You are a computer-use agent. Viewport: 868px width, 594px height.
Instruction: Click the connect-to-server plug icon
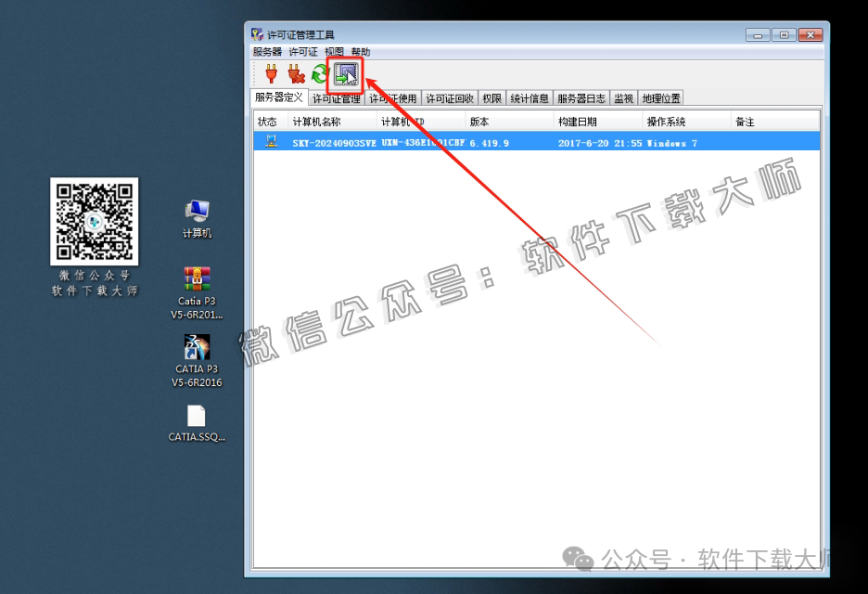(271, 74)
